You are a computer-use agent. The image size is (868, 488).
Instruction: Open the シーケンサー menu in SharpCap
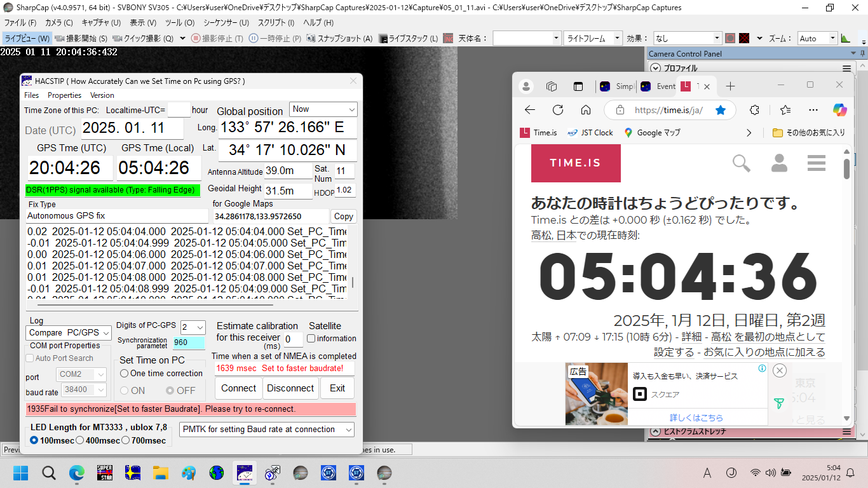pos(226,22)
